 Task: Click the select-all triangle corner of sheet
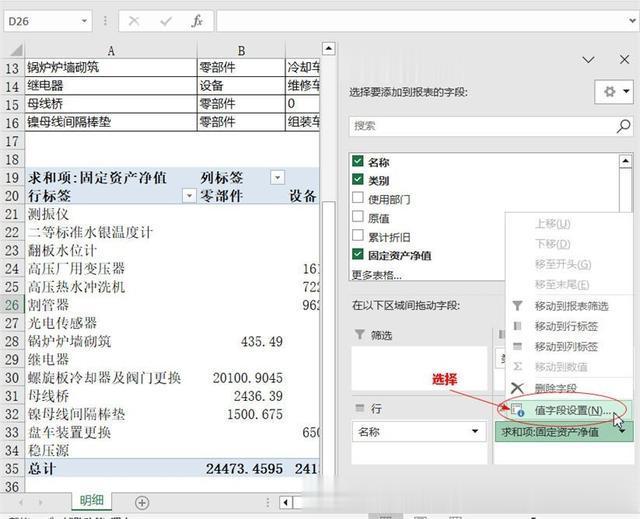coord(15,50)
